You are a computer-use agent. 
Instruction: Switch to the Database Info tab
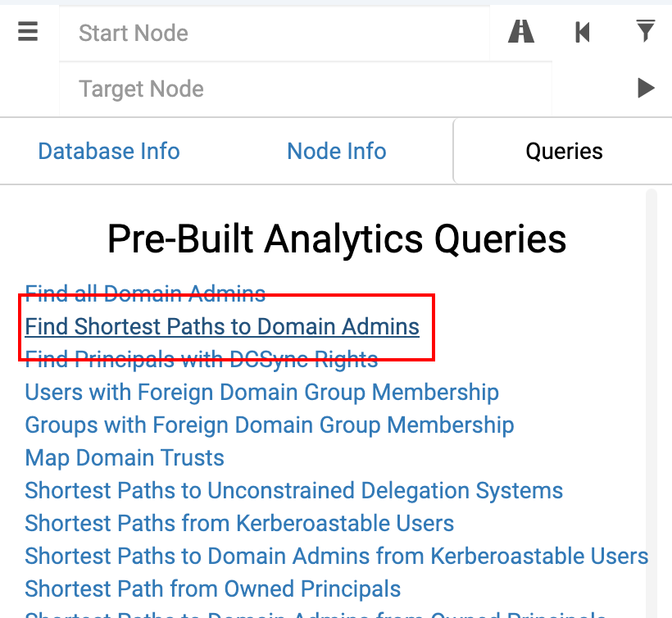click(x=109, y=152)
